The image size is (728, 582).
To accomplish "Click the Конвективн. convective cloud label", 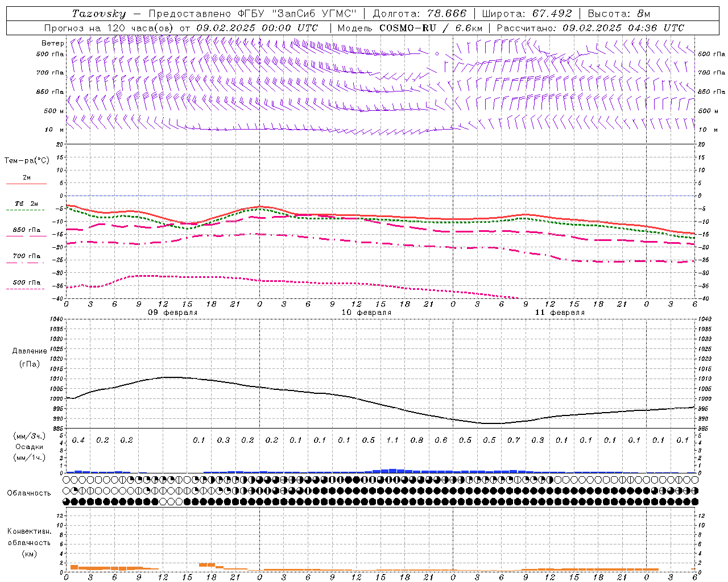I will [x=29, y=531].
